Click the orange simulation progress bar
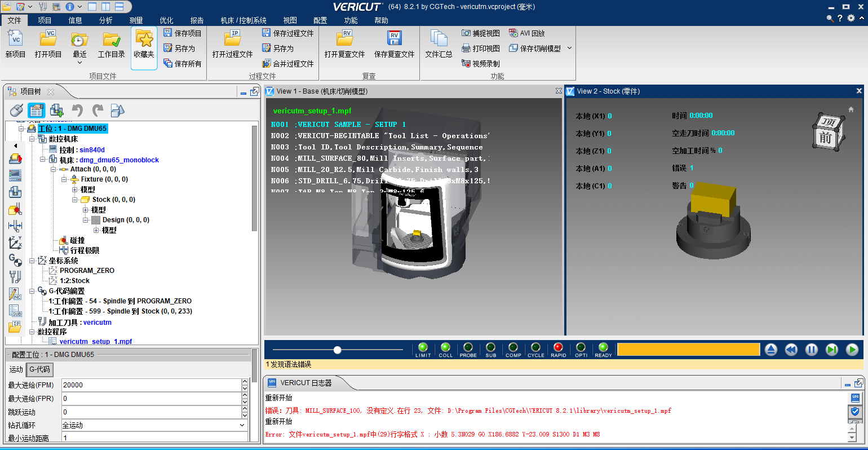The width and height of the screenshot is (868, 450). pos(689,350)
